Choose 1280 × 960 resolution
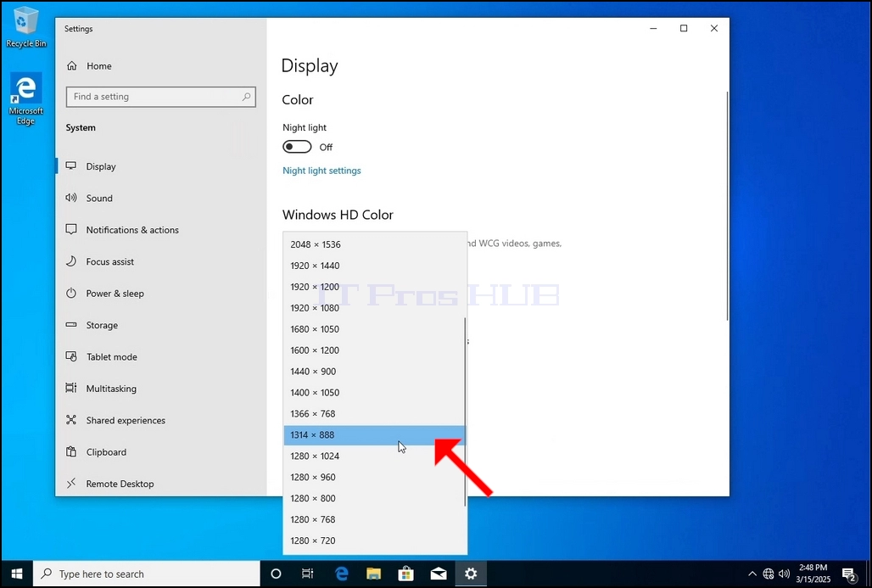This screenshot has height=588, width=872. [x=374, y=478]
